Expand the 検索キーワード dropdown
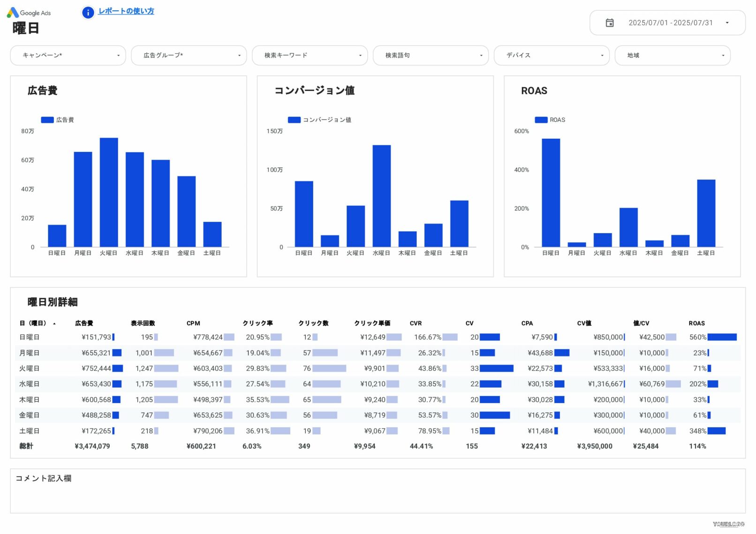 tap(310, 55)
